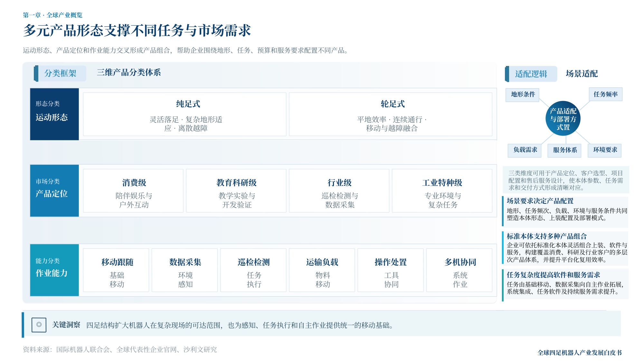Viewport: 644px width, 362px height.
Task: Click the 任务复杂度提高软件和服务需求 heading
Action: (x=553, y=275)
